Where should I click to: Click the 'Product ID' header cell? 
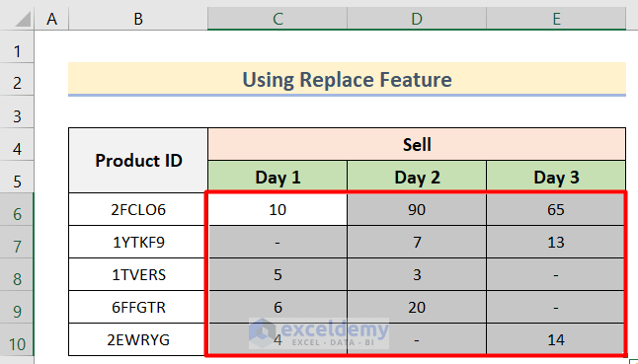138,161
